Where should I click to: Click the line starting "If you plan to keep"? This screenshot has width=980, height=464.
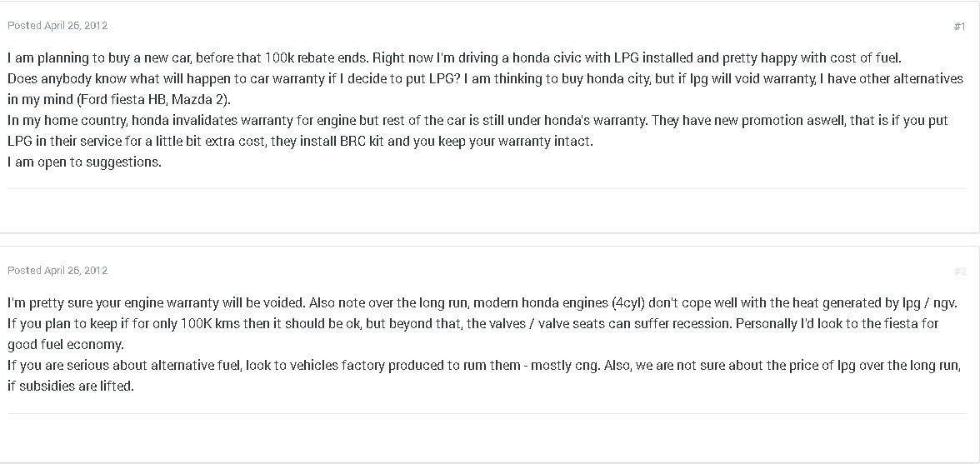pos(472,324)
